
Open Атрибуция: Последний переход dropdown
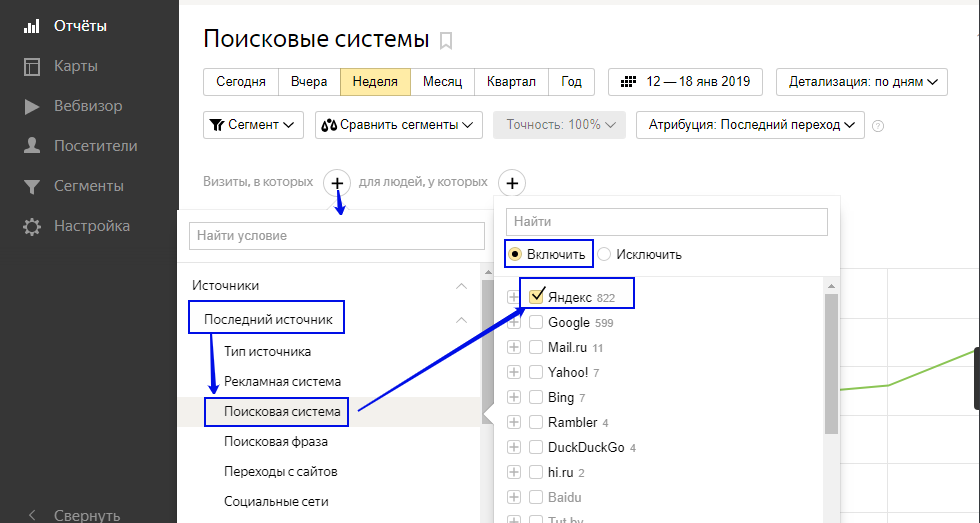[750, 125]
